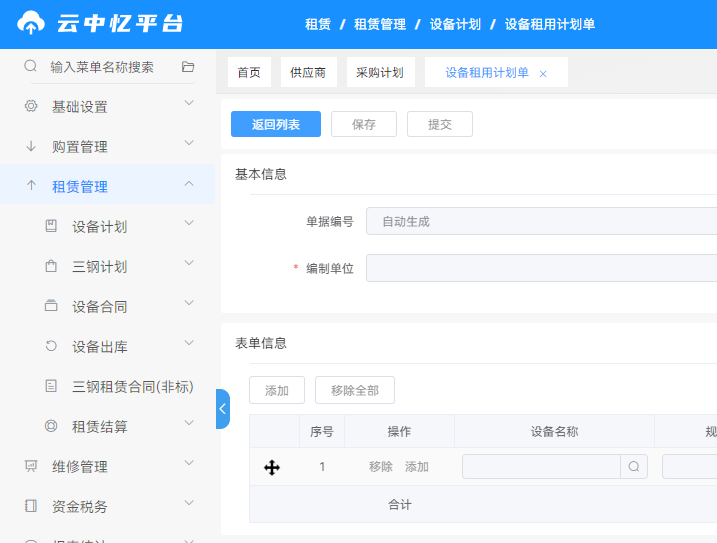Click 添加 link in row 1
The width and height of the screenshot is (717, 543).
416,467
